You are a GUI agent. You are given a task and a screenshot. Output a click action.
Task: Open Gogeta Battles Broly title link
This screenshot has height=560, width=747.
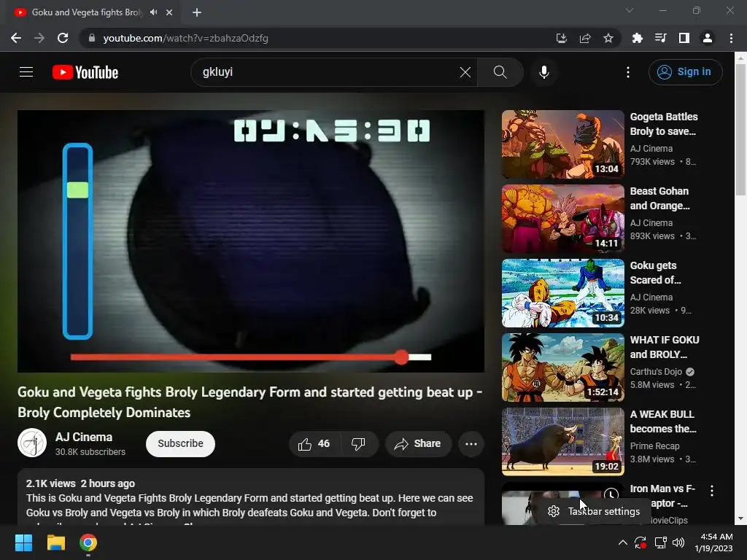point(664,124)
